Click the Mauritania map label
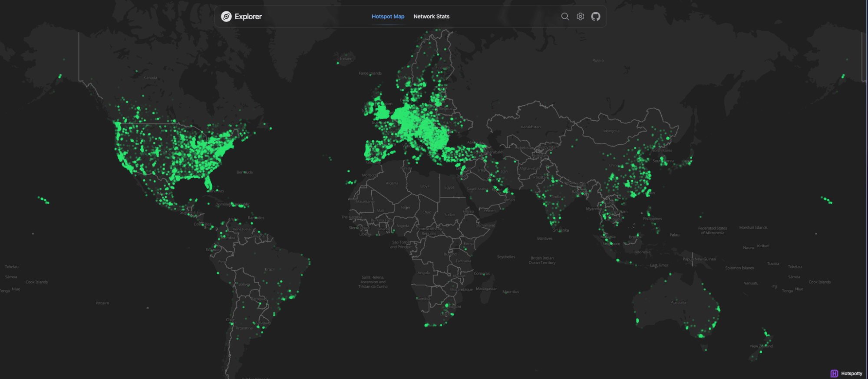The width and height of the screenshot is (868, 379). click(365, 202)
